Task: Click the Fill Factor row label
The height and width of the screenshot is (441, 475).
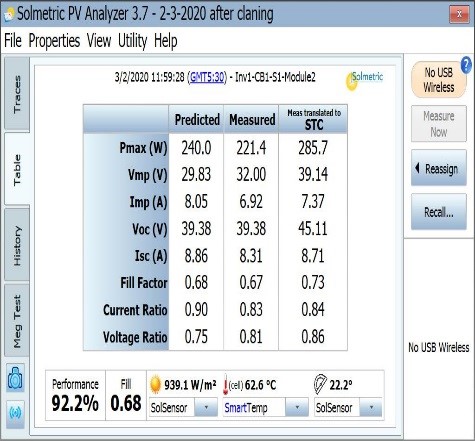Action: point(144,283)
